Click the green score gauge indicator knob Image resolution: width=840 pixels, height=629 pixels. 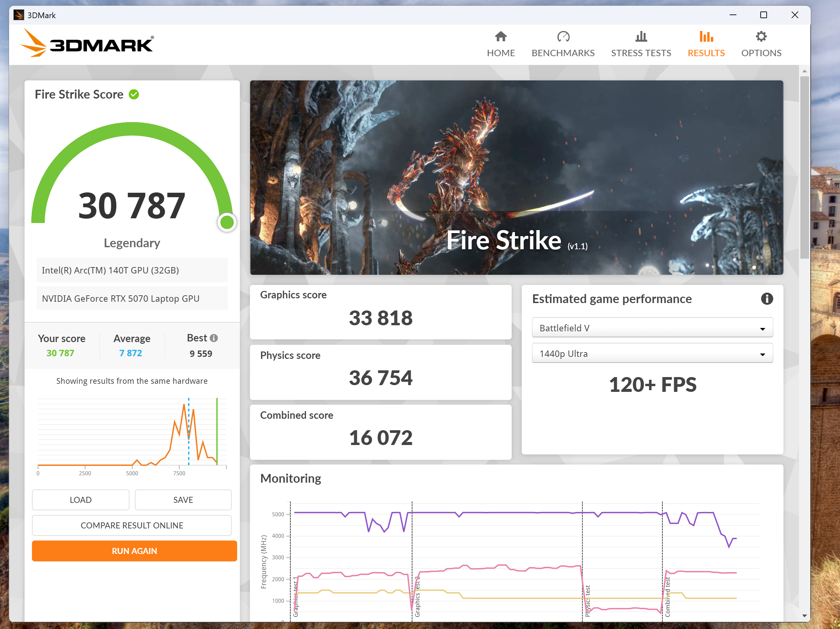click(227, 222)
